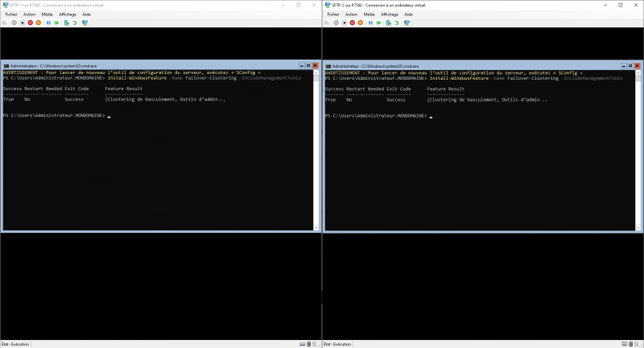This screenshot has width=644, height=348.
Task: Click the orange Save icon in SFTP-2
Action: [360, 23]
